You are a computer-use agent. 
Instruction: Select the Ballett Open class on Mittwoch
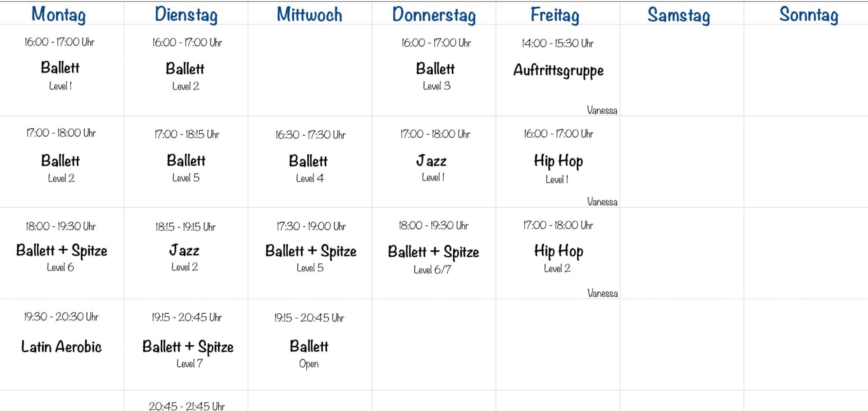point(309,347)
